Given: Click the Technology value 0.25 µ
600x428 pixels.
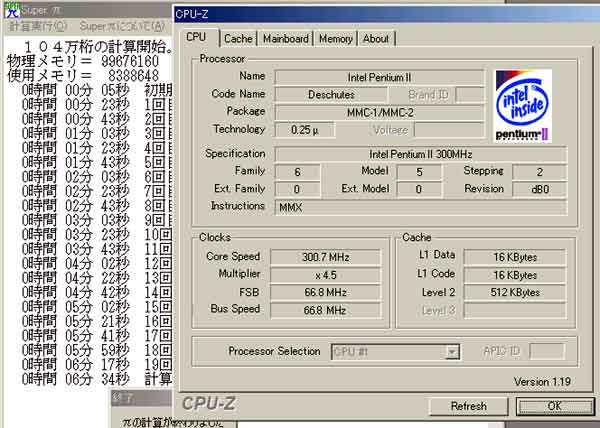Looking at the screenshot, I should point(305,130).
